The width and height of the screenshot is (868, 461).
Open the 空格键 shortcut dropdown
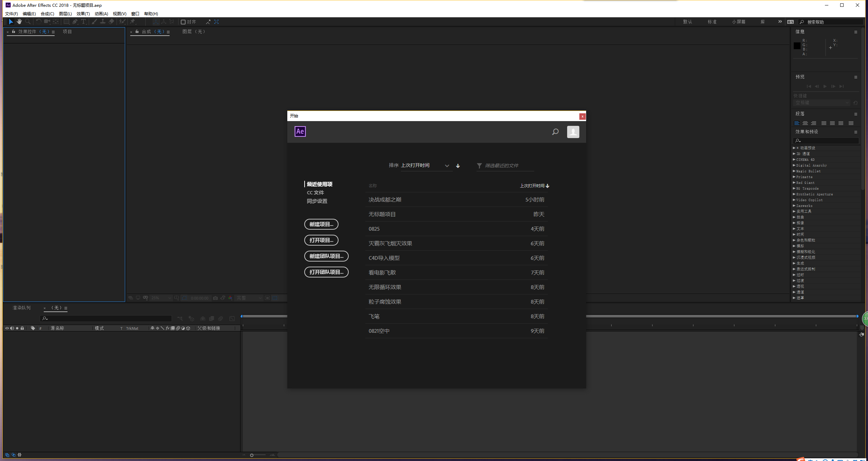point(822,102)
